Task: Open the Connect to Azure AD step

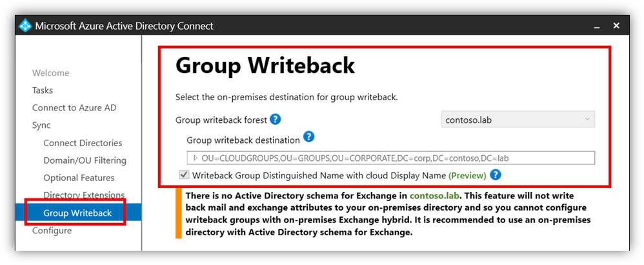Action: 74,108
